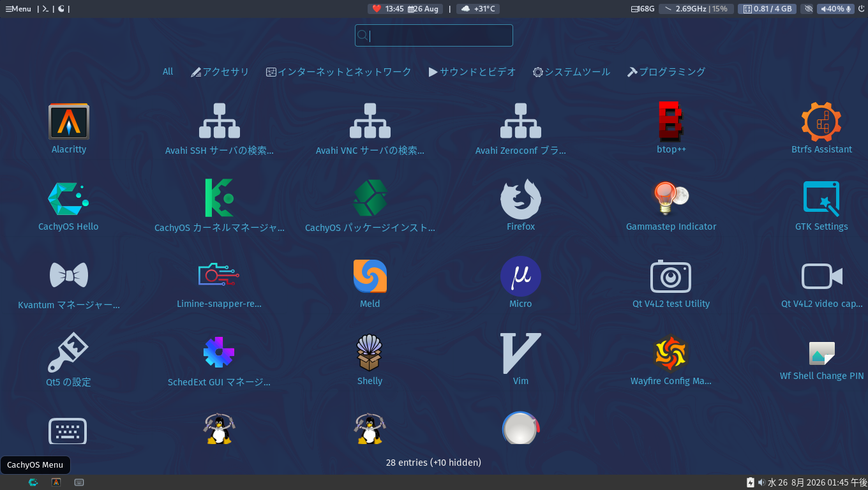Image resolution: width=868 pixels, height=490 pixels.
Task: Launch CachyOS Hello
Action: (69, 206)
